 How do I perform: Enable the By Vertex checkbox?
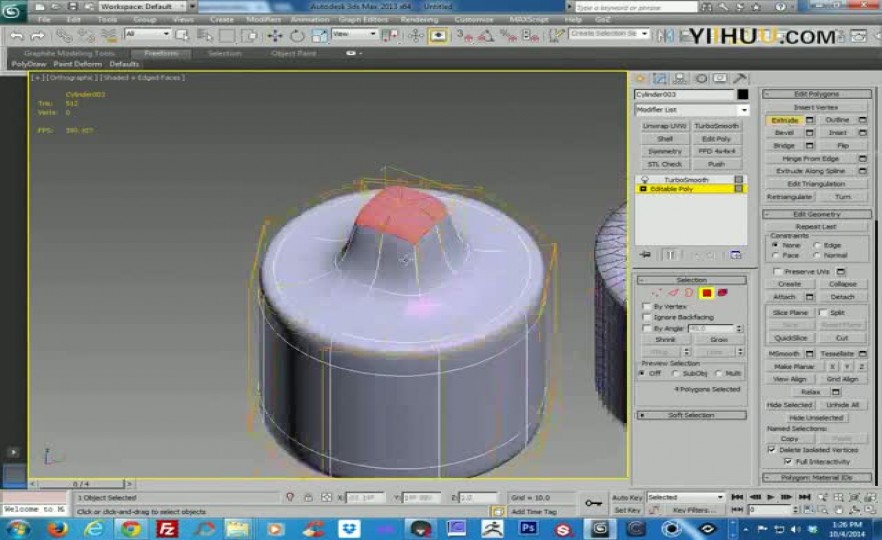pyautogui.click(x=646, y=307)
